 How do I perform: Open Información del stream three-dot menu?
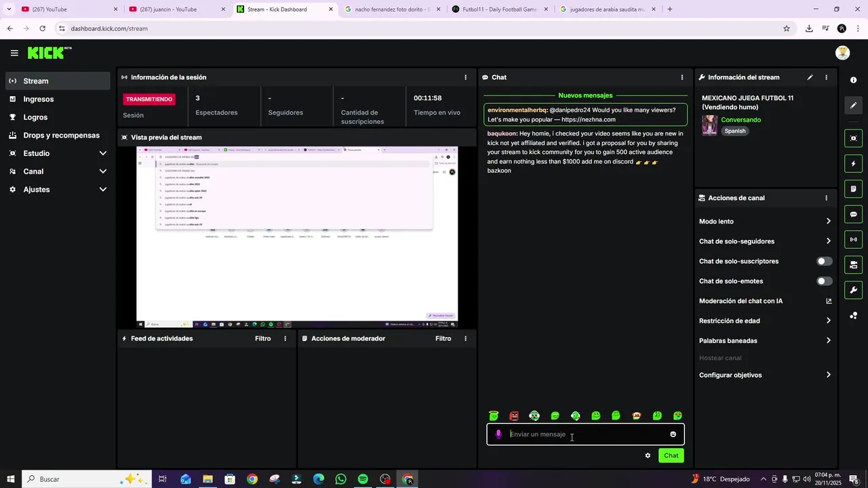[826, 77]
